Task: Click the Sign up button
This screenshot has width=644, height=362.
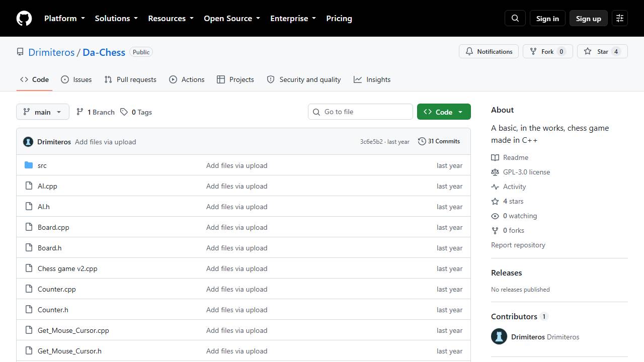Action: 589,18
